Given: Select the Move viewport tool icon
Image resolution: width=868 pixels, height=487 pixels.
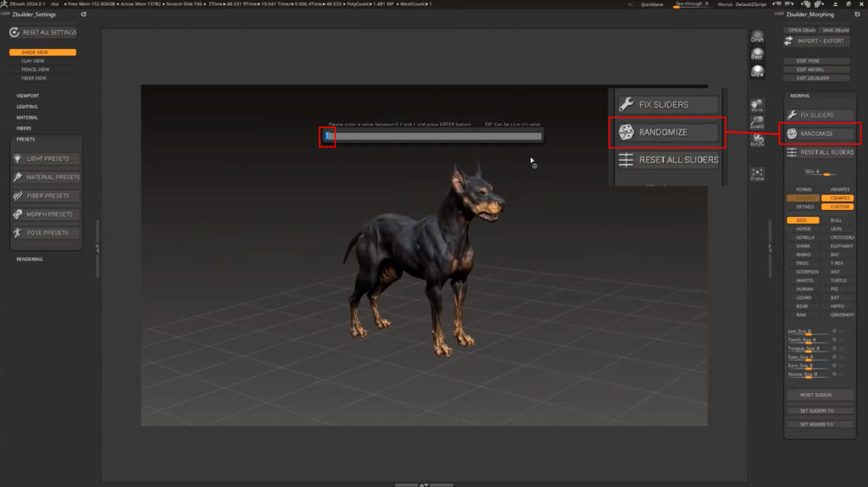Looking at the screenshot, I should pyautogui.click(x=757, y=105).
